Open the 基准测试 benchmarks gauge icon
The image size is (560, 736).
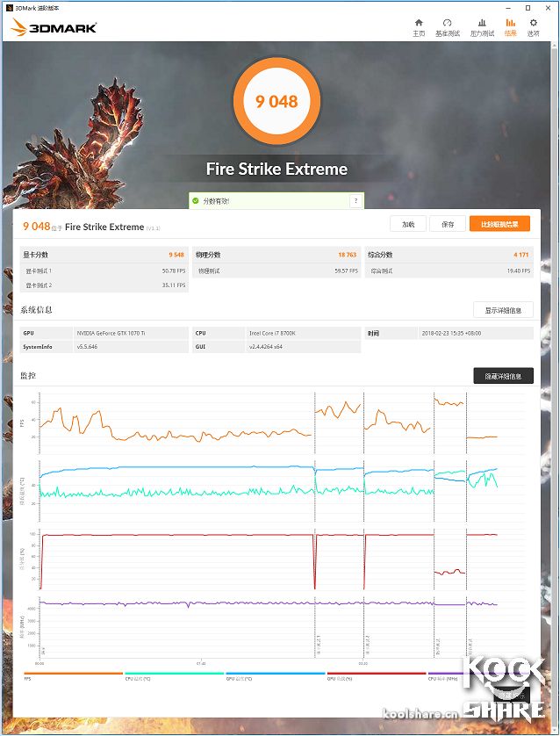(448, 27)
